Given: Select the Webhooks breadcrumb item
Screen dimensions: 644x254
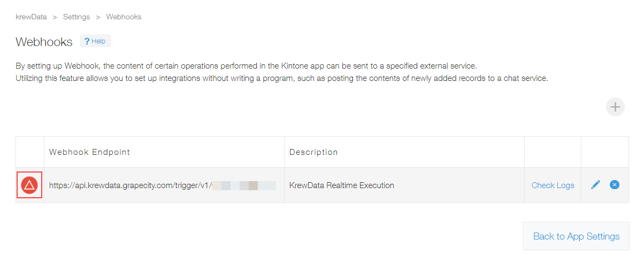Looking at the screenshot, I should [x=124, y=17].
